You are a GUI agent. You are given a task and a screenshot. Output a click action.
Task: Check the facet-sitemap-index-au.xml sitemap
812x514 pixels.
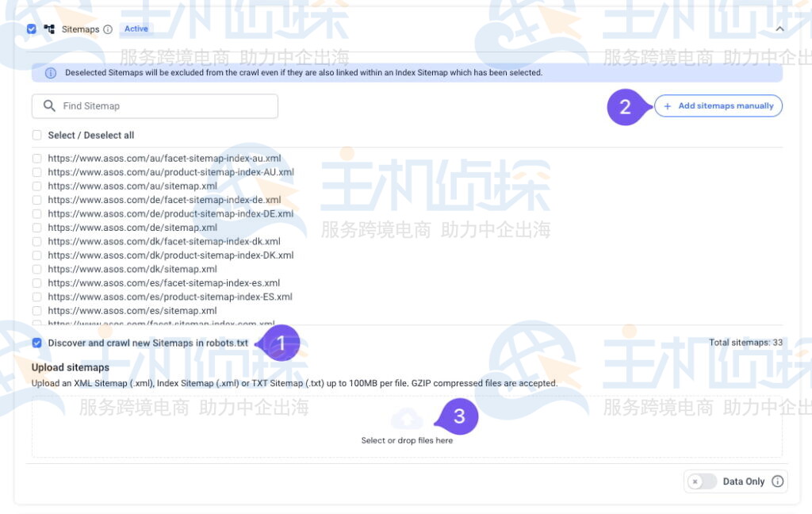point(36,158)
